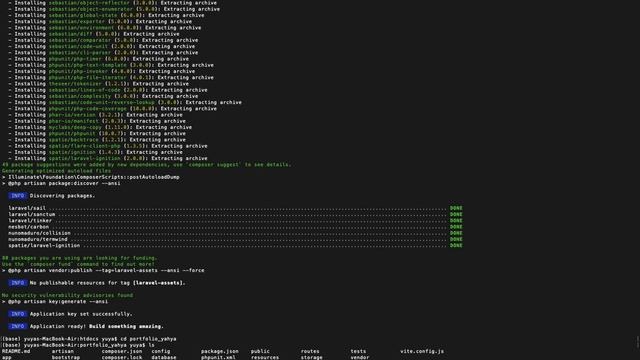Click DONE status on spatie/laravel-ignition row
This screenshot has height=360, width=640.
(456, 245)
